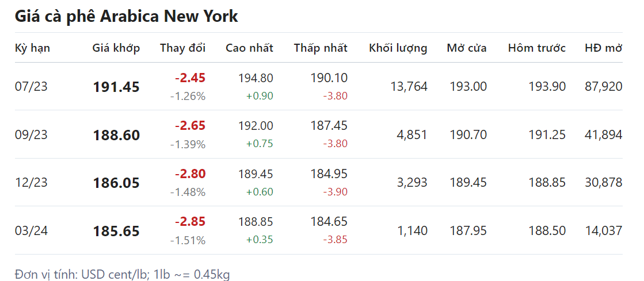Click the 'Mở cửa' column header
Viewport: 644px width, 281px height.
[466, 48]
